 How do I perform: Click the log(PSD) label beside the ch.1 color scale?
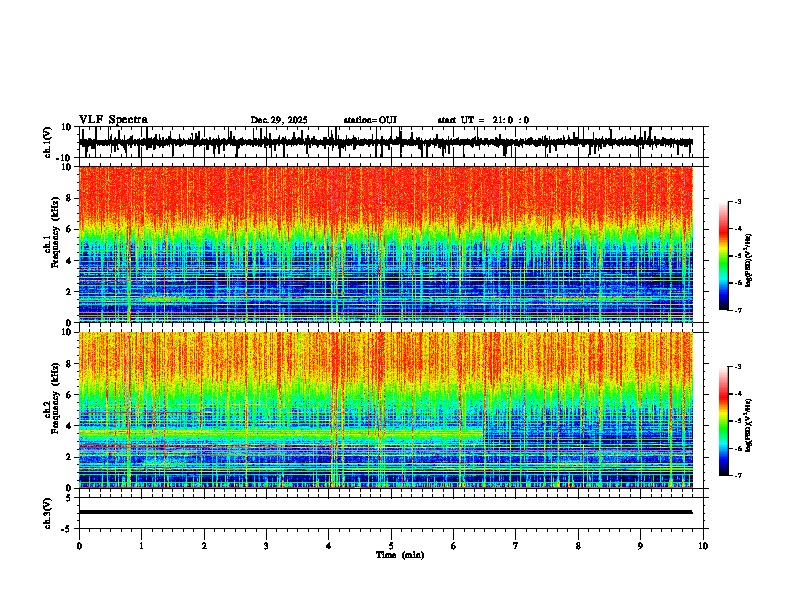(749, 260)
